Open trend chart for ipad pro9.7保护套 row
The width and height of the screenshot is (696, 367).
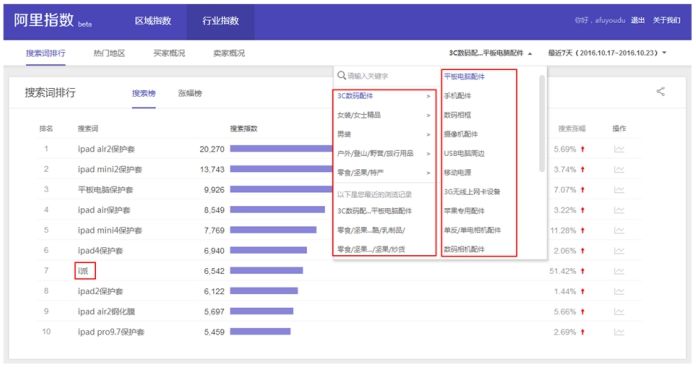point(619,332)
